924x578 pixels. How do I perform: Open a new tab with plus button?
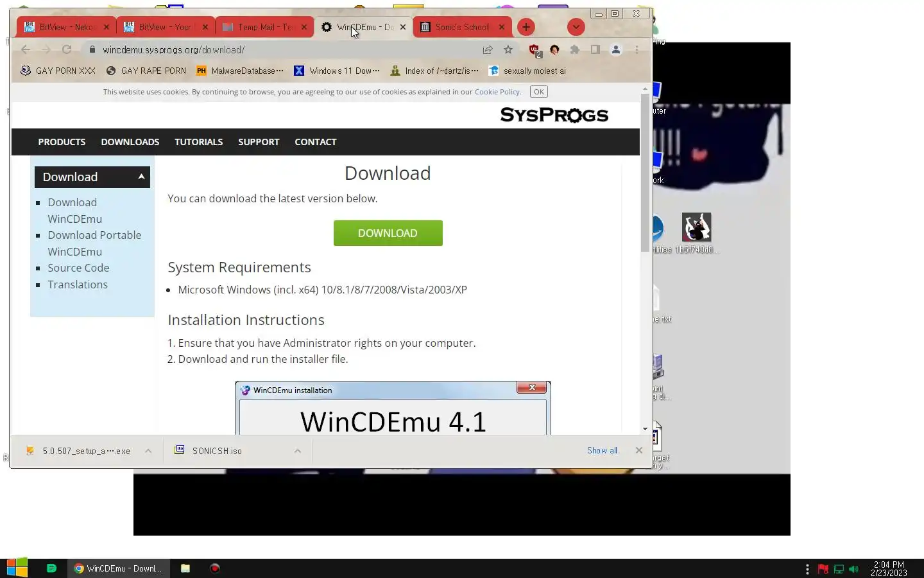[526, 27]
